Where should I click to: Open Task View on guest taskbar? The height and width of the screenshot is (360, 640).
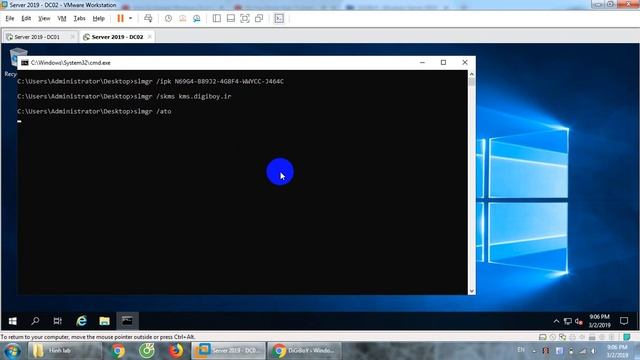[58, 321]
